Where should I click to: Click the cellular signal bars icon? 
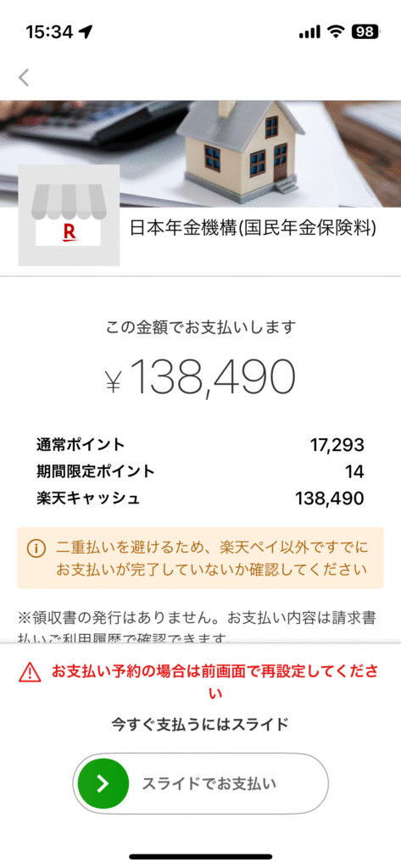[x=309, y=32]
